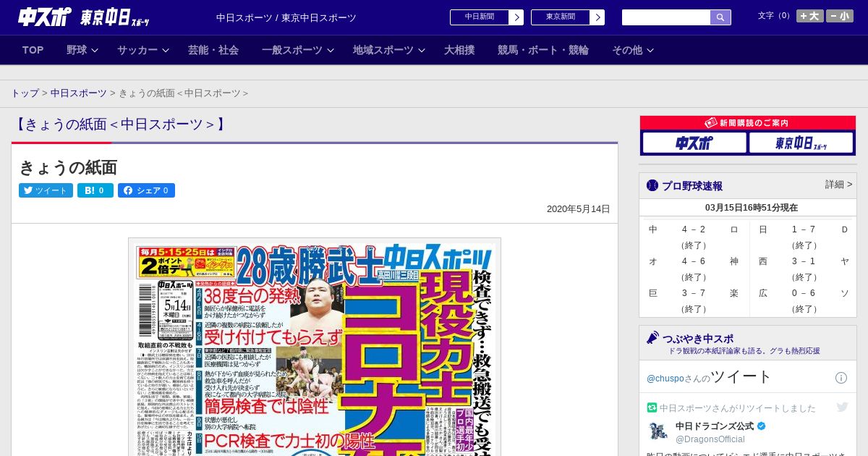Click the 中日新聞 link button
This screenshot has height=456, width=868.
(486, 17)
